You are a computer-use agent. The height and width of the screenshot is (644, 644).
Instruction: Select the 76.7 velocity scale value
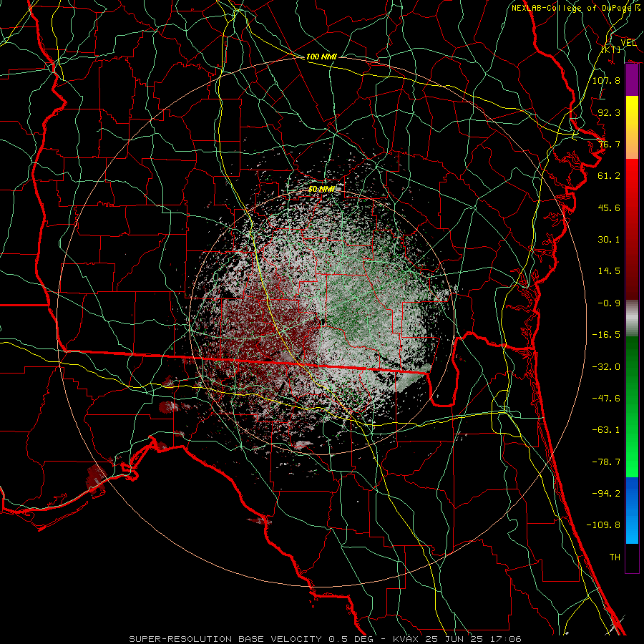point(609,144)
